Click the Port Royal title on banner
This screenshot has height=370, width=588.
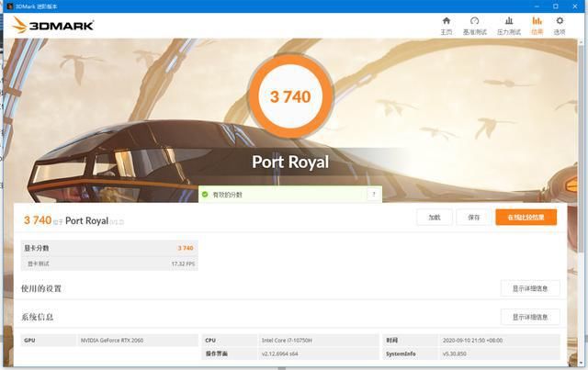pyautogui.click(x=290, y=163)
